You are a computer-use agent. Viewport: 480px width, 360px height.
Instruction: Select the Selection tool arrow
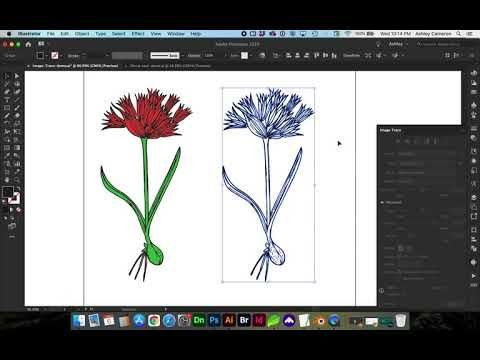pyautogui.click(x=7, y=76)
